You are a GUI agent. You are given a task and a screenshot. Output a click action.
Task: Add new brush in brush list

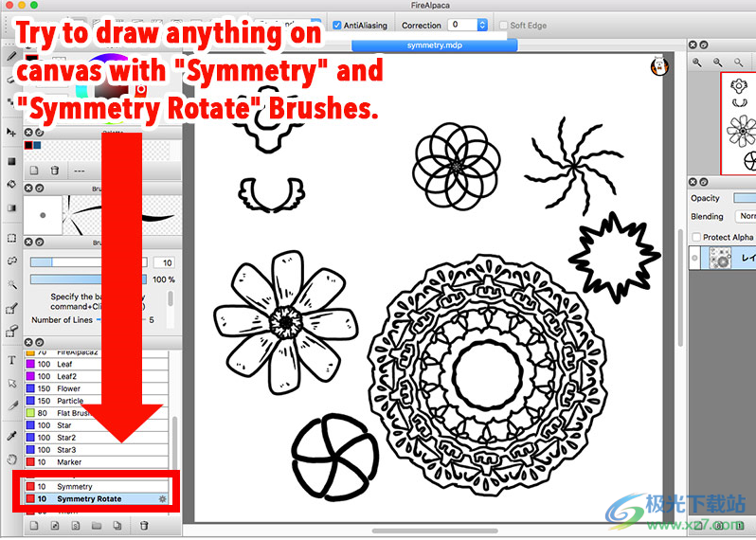coord(34,526)
